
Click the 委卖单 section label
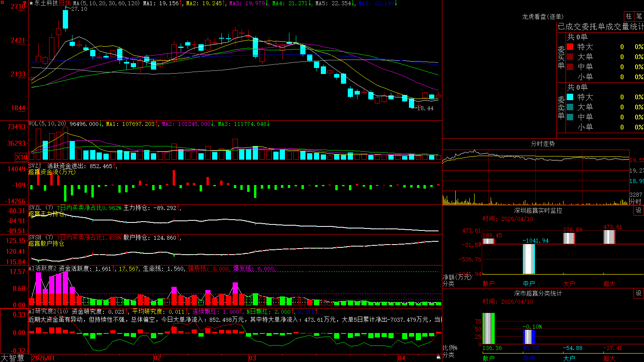click(561, 107)
